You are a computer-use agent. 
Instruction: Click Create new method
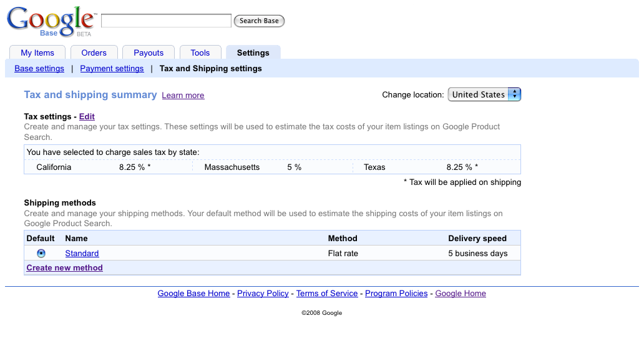64,268
